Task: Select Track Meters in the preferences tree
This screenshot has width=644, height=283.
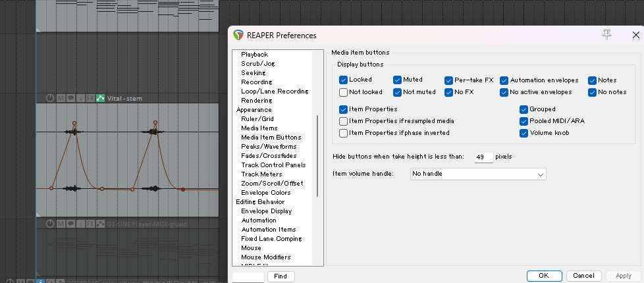Action: (x=261, y=174)
